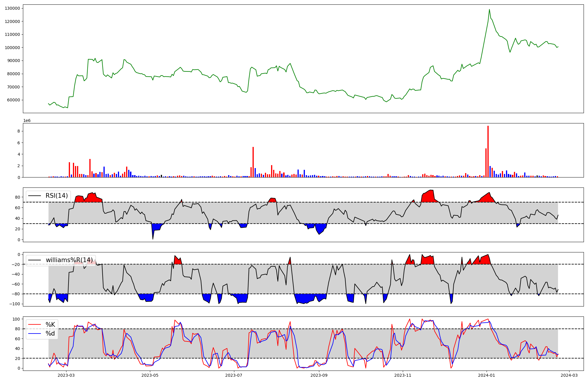This screenshot has height=382, width=588.
Task: Click the williams%R(14) legend text
Action: point(69,260)
